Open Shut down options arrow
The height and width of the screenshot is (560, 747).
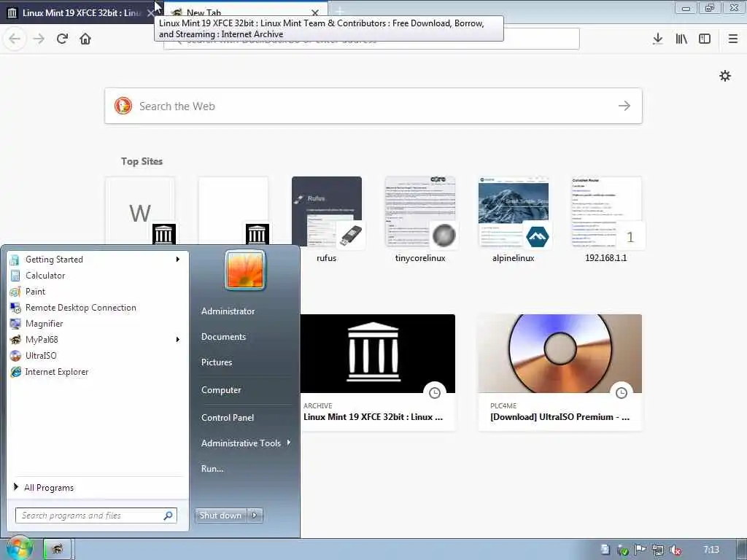[x=255, y=516]
